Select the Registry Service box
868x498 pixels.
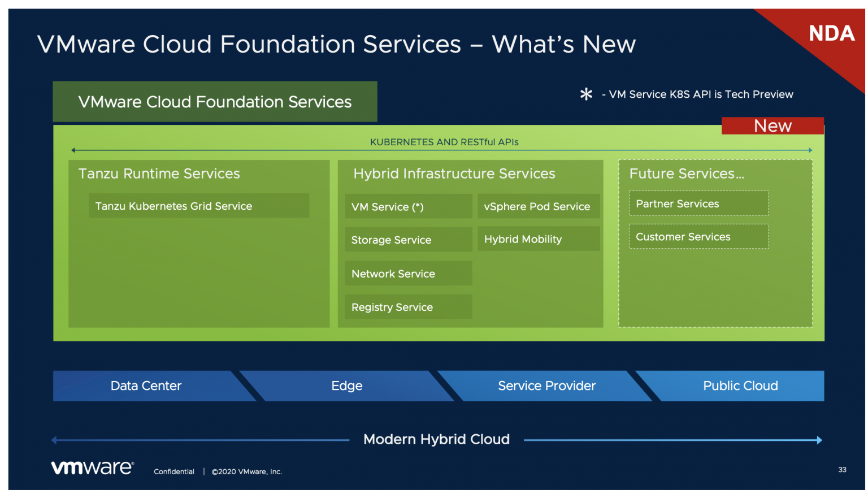point(409,307)
